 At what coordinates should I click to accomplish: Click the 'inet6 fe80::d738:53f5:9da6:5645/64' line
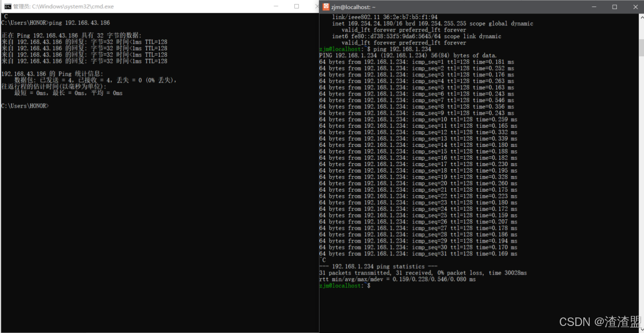tap(416, 37)
